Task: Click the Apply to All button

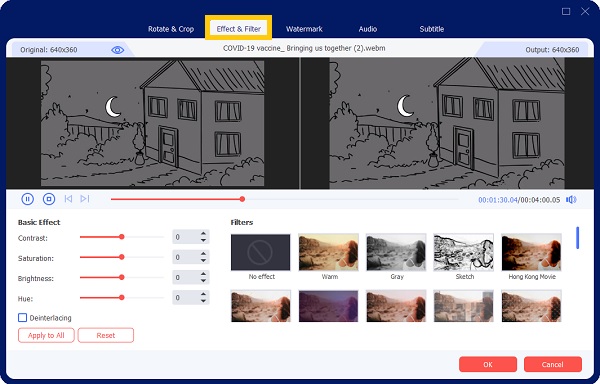Action: pos(46,335)
